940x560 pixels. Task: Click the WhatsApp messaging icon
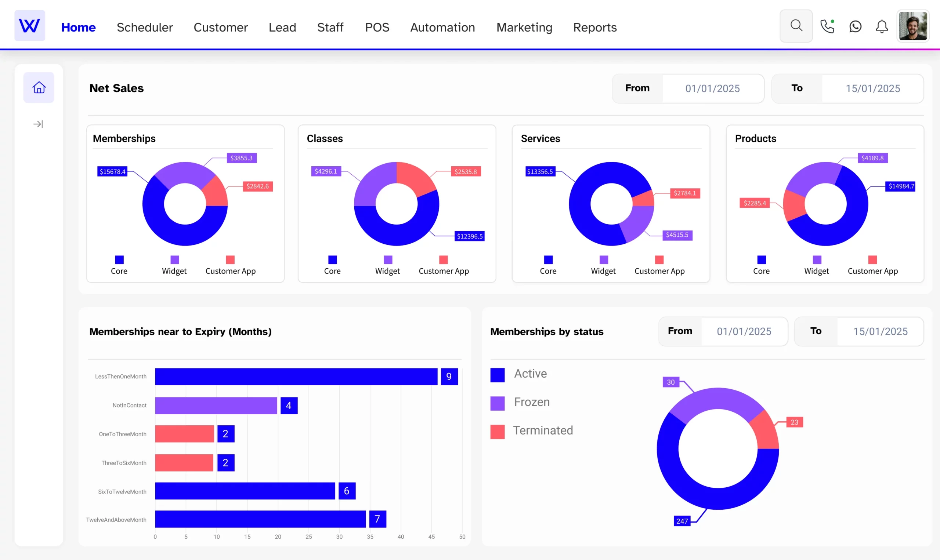click(x=855, y=27)
